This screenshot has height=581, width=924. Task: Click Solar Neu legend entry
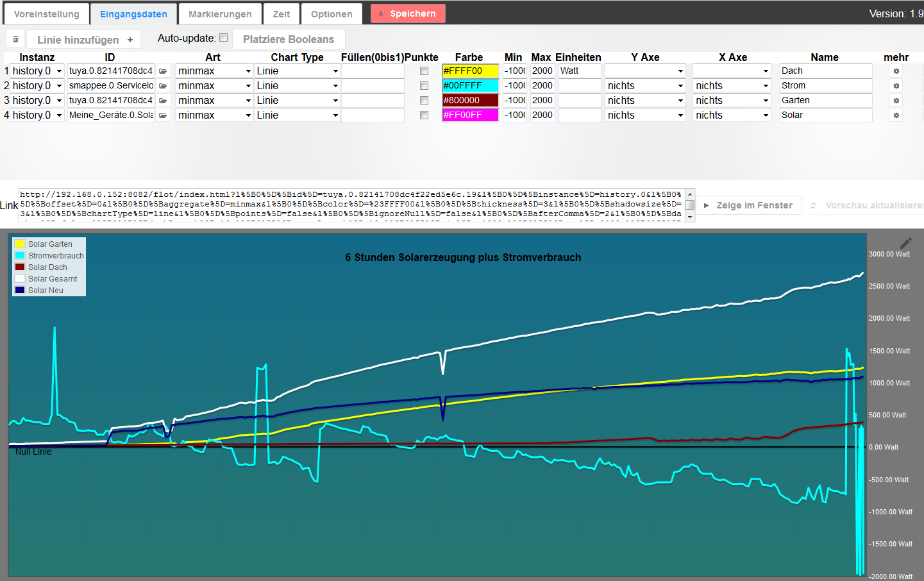click(46, 290)
